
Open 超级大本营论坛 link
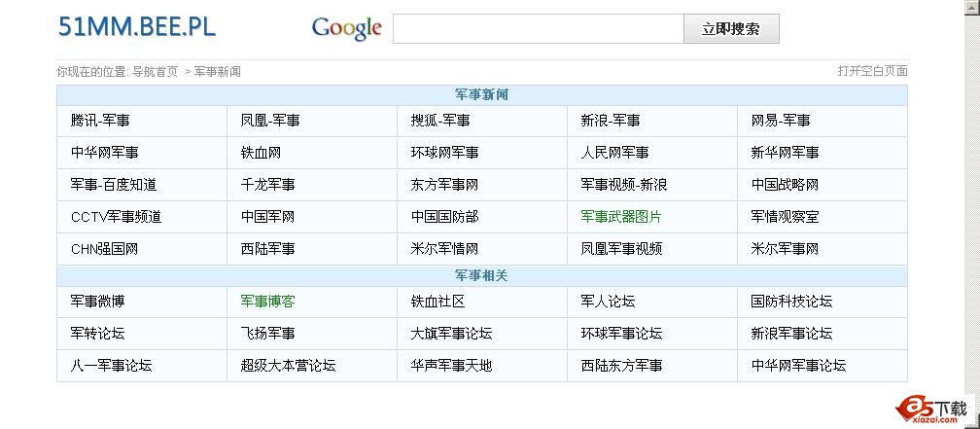click(288, 365)
